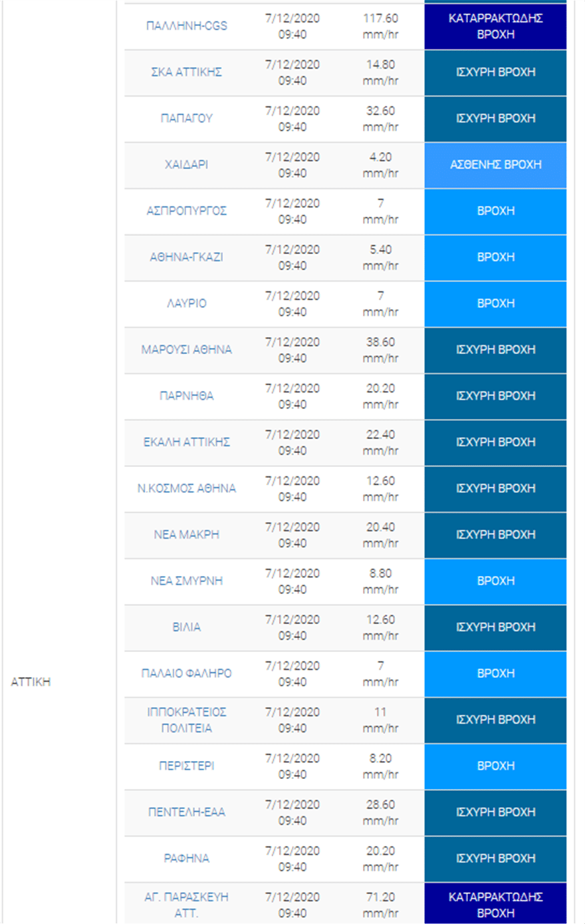Click the ΒΡΟΧΗ status cell for ΠΕΡΙΣΤΕΡΙ
Screen dimensions: 585x924
[495, 766]
